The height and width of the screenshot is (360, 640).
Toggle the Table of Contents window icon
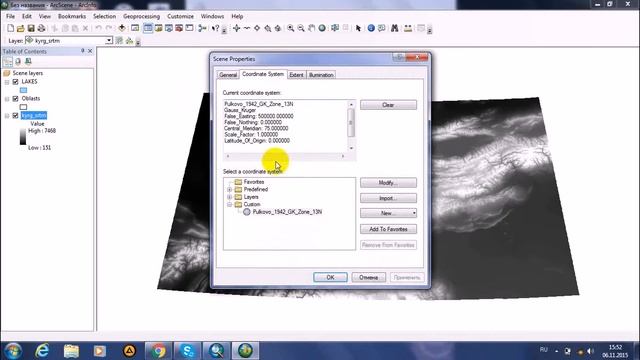click(148, 28)
